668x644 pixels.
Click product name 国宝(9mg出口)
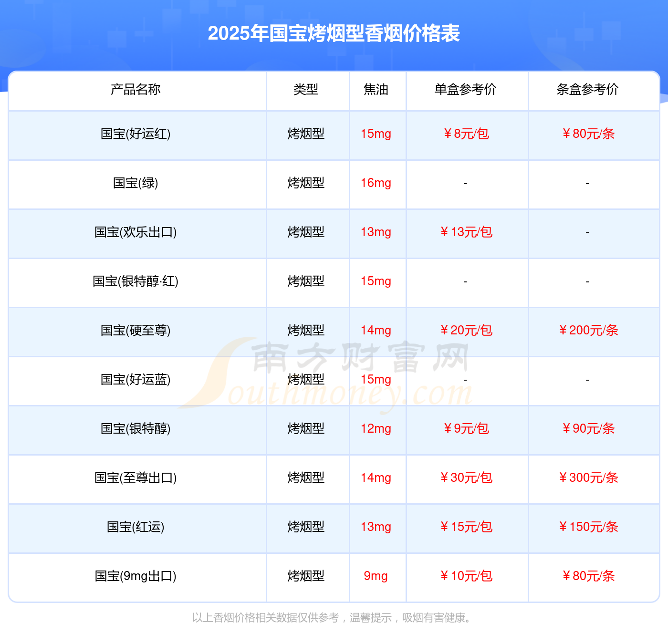136,576
